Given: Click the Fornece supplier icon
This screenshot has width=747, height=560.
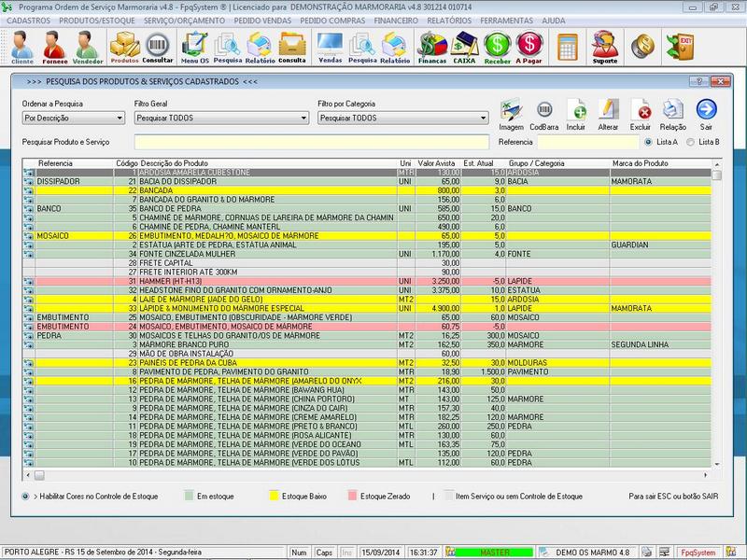Looking at the screenshot, I should (54, 46).
